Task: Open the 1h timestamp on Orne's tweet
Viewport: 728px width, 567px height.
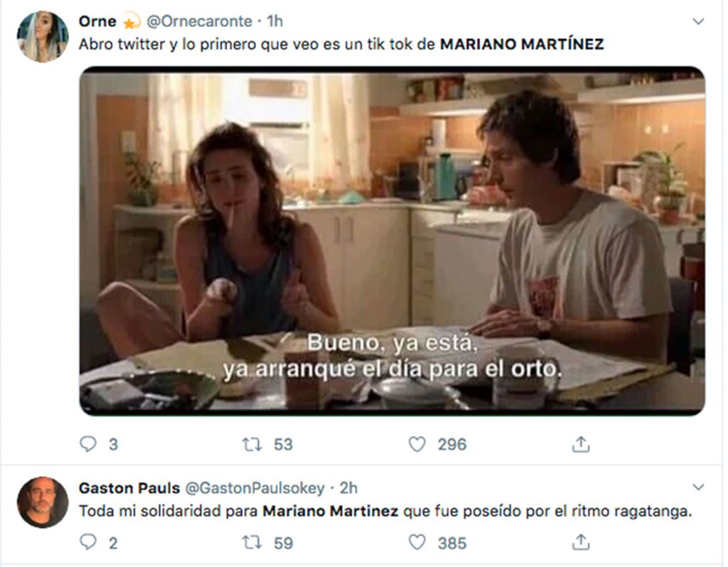Action: 275,21
